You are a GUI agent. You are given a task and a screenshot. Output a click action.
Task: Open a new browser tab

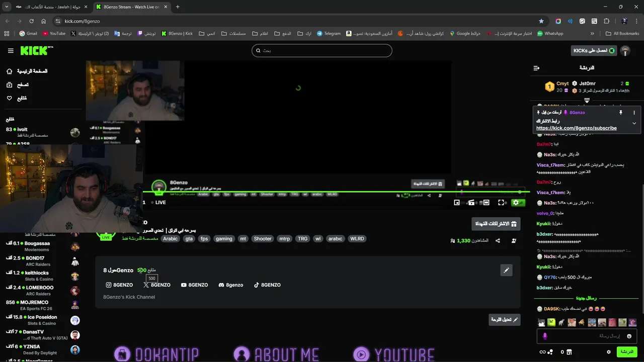pos(178,7)
